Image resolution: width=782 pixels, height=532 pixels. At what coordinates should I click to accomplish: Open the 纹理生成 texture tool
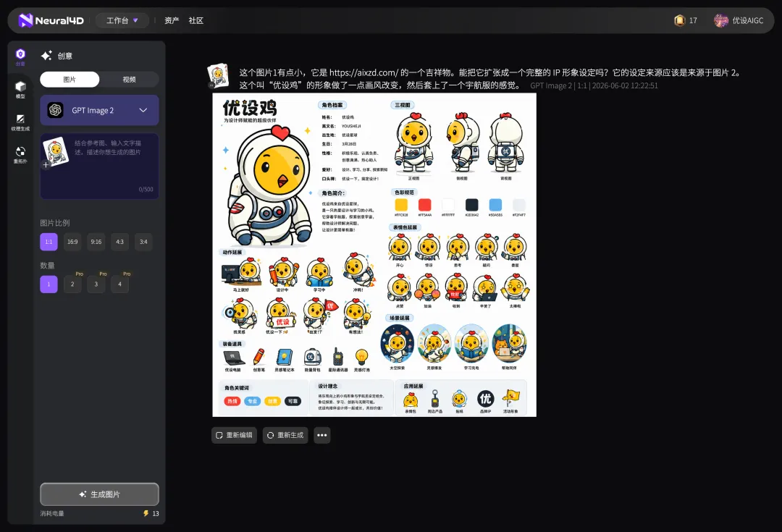click(x=20, y=122)
